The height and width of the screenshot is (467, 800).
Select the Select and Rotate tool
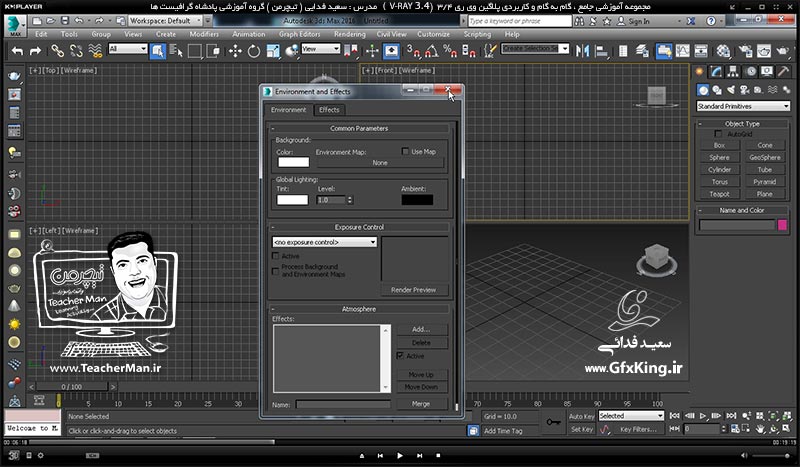coord(254,51)
